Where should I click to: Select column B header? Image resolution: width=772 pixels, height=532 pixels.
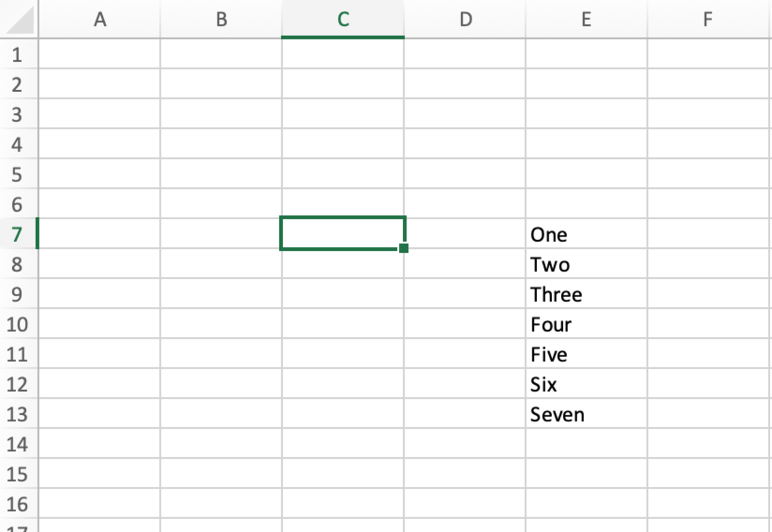point(221,20)
